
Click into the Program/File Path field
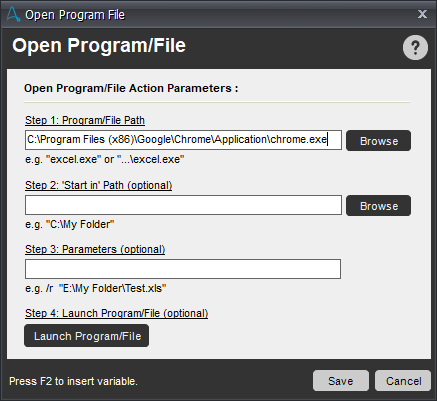(x=183, y=140)
